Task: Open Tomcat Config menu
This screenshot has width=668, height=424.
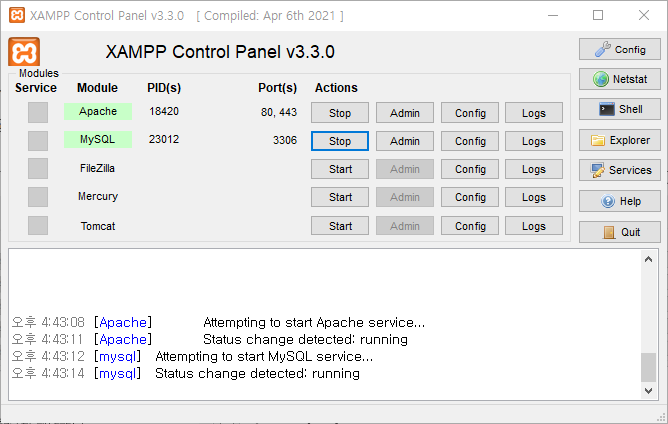Action: 470,226
